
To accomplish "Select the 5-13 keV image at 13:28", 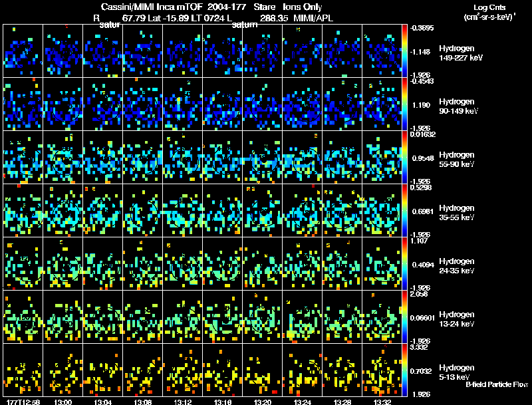I will [x=342, y=370].
